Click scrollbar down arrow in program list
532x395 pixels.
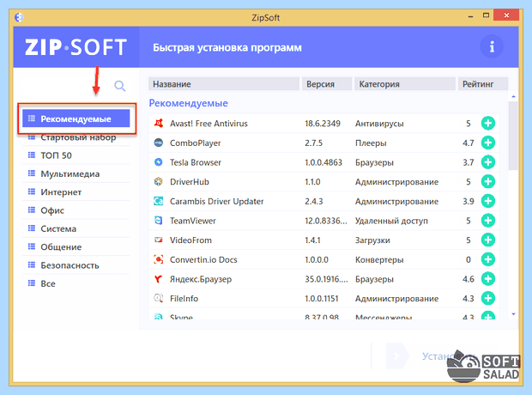[513, 314]
